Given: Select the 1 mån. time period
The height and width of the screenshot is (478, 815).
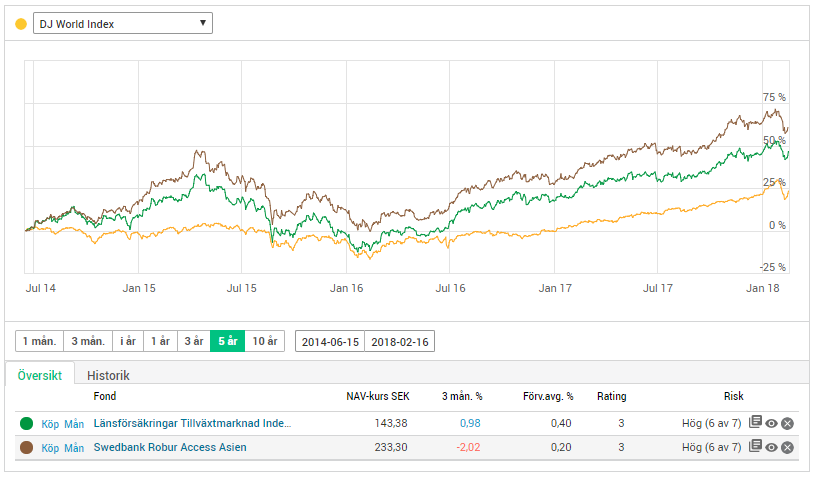Looking at the screenshot, I should pyautogui.click(x=39, y=341).
